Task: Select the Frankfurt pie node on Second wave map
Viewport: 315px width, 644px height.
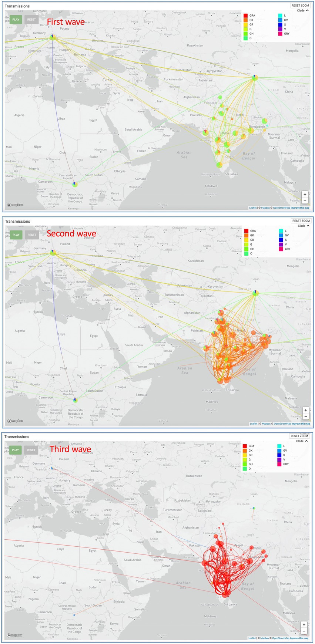Action: point(53,252)
